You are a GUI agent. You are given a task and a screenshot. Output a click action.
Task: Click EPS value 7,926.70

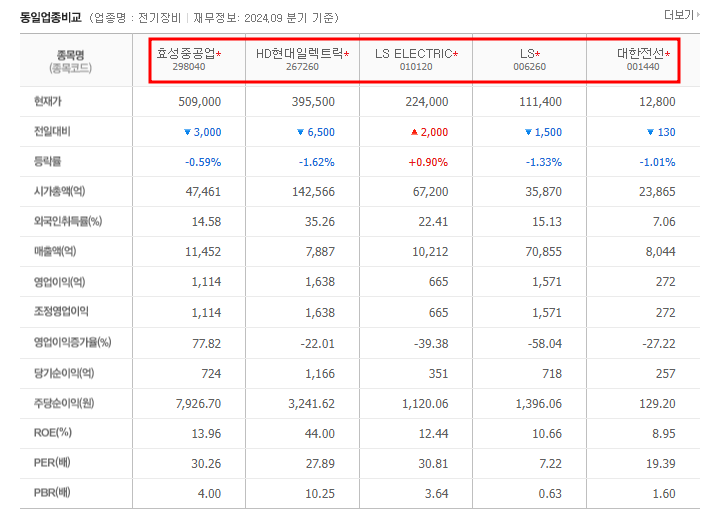point(199,403)
